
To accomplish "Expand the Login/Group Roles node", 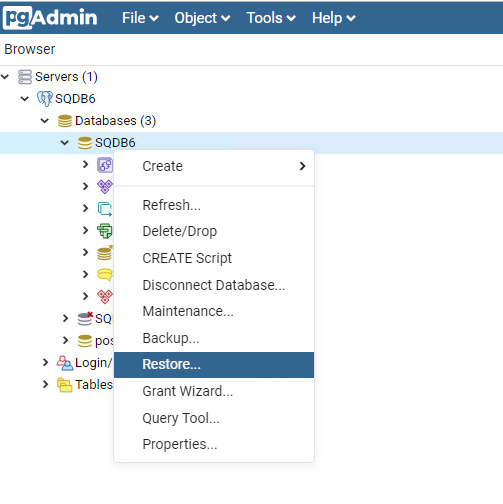I will pyautogui.click(x=45, y=362).
